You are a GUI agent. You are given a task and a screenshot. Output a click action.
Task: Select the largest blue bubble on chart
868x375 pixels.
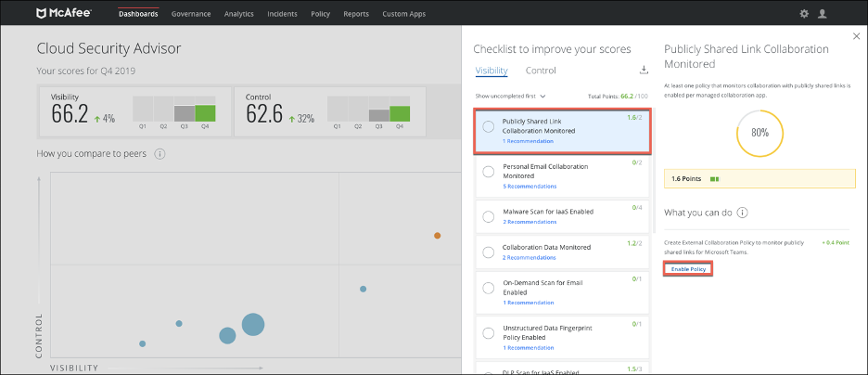pos(253,325)
